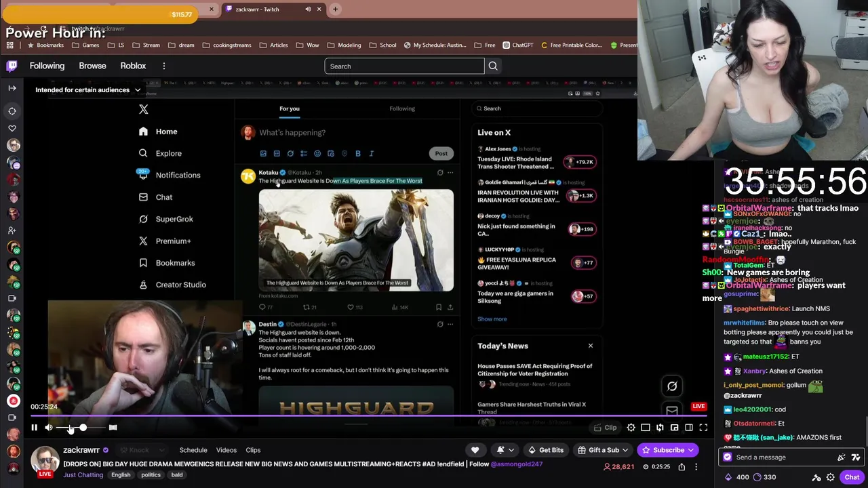Open the Bookmarks star folder in bookmarks bar
The height and width of the screenshot is (488, 868).
coord(45,45)
